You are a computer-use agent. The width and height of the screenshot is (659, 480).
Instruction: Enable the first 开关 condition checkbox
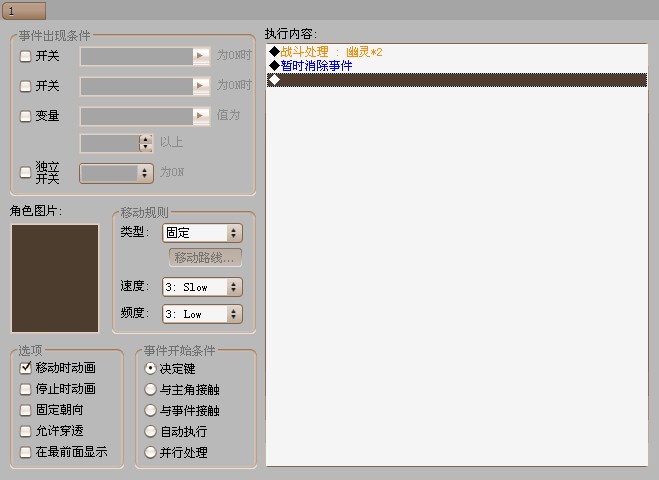(26, 56)
